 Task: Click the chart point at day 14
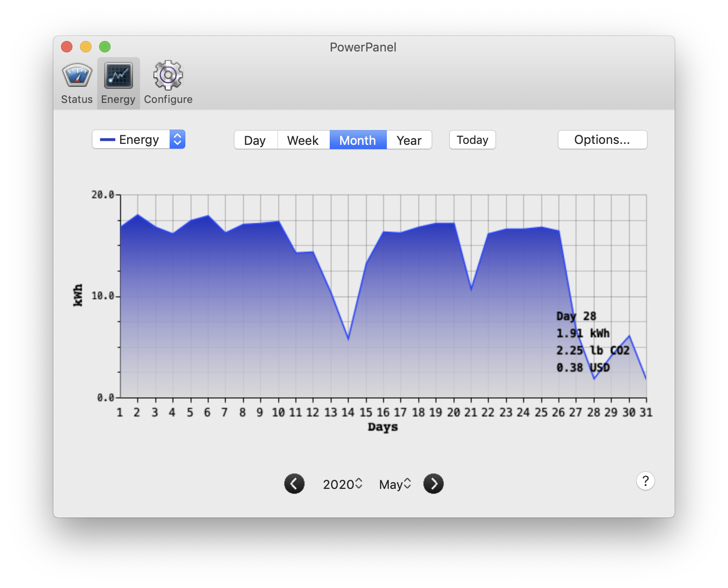348,339
